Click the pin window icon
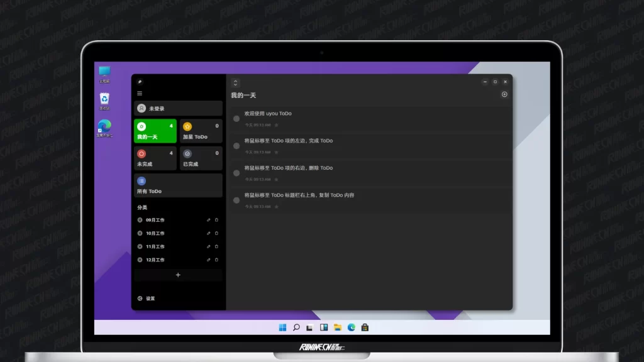Screen dimensions: 644x362 tap(140, 82)
